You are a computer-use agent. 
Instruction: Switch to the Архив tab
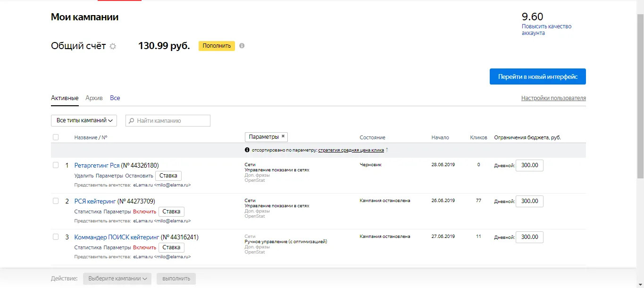pos(94,98)
